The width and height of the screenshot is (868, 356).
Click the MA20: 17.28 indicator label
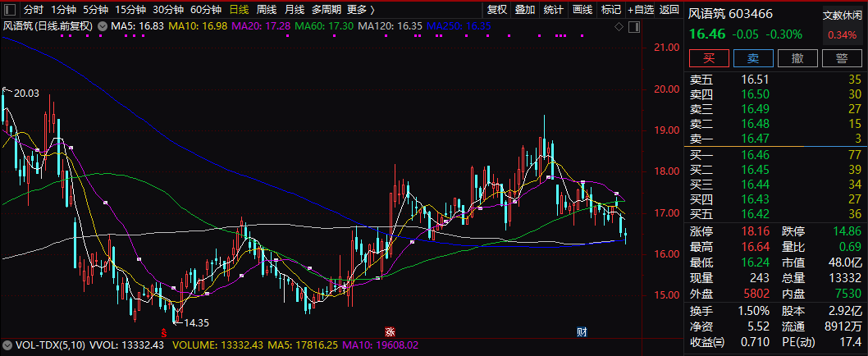pyautogui.click(x=261, y=25)
